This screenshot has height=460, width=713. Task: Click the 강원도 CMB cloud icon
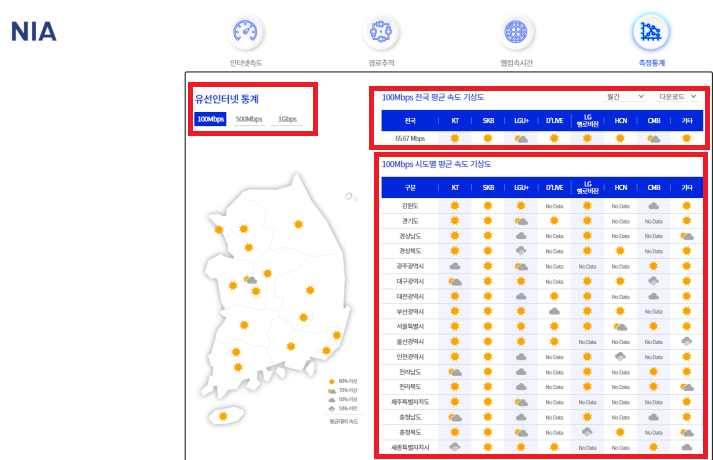pyautogui.click(x=654, y=206)
